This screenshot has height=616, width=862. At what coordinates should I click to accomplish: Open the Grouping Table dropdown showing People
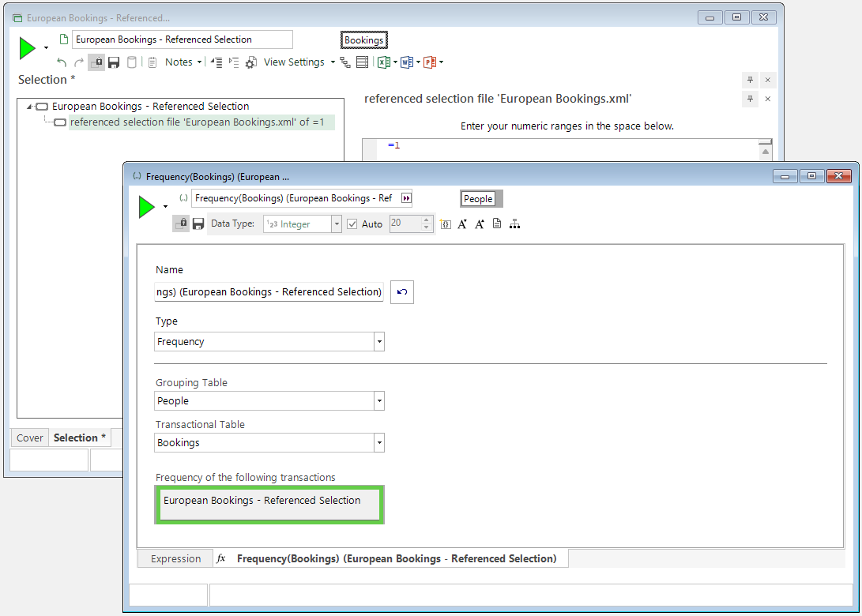[x=378, y=401]
